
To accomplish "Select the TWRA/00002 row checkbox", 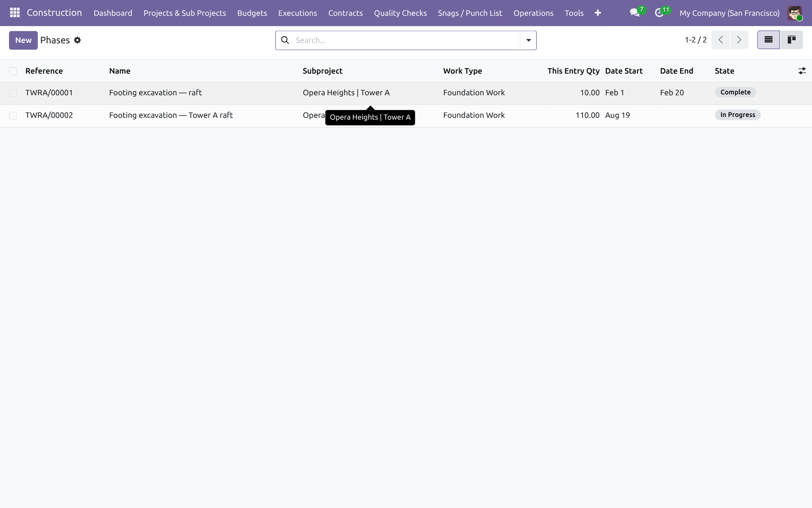I will click(x=13, y=116).
